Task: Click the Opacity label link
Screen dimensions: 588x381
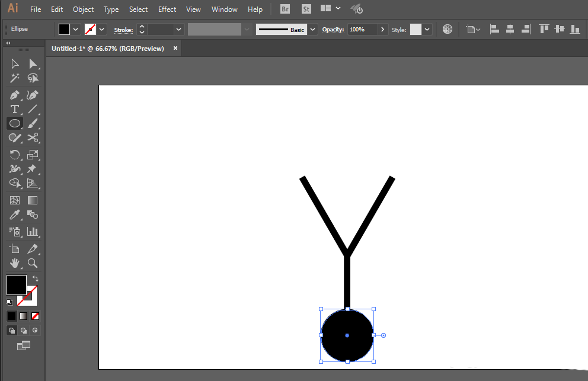Action: coord(333,30)
